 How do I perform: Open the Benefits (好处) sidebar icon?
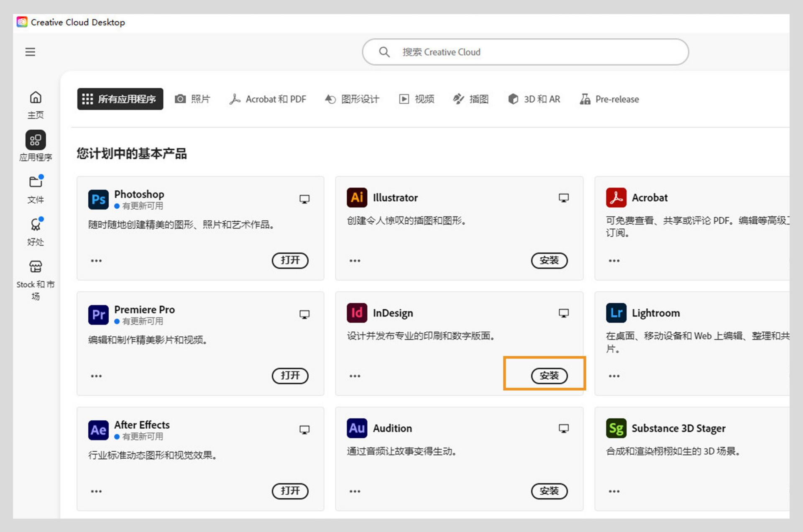pos(36,225)
